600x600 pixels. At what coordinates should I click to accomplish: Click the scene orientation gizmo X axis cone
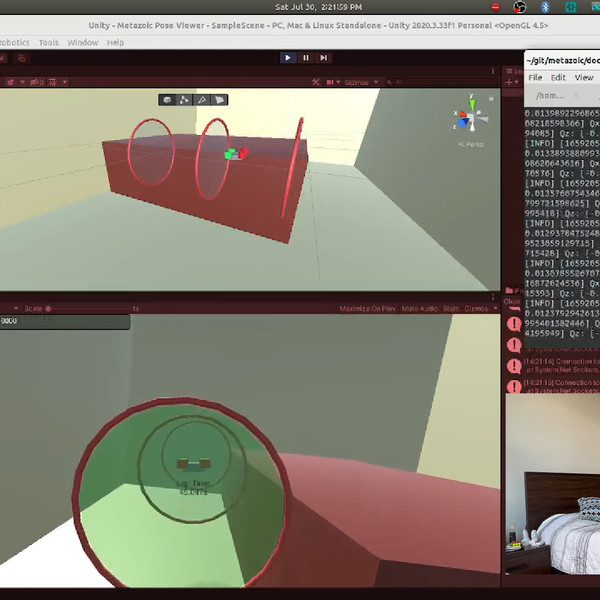(463, 114)
